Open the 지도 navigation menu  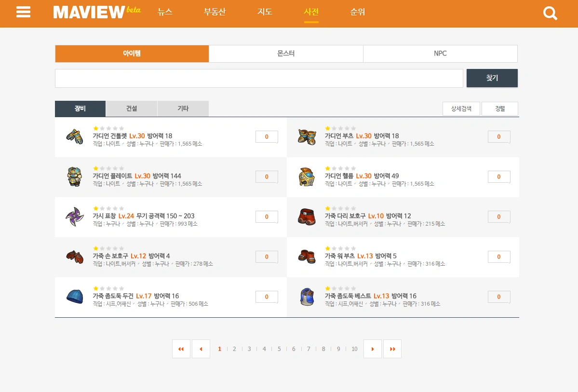(265, 12)
